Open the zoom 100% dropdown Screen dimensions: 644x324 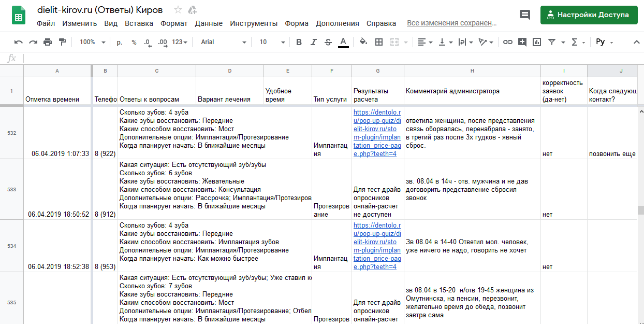pyautogui.click(x=92, y=42)
